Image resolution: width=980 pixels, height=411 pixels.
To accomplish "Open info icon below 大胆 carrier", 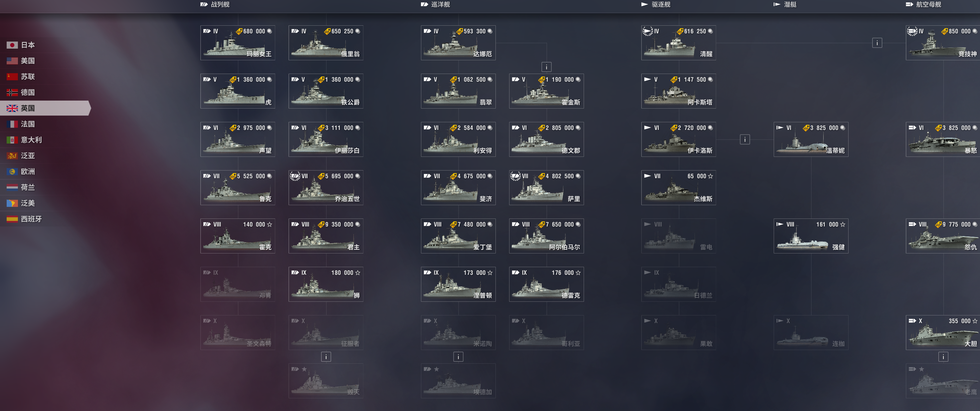I will click(943, 357).
